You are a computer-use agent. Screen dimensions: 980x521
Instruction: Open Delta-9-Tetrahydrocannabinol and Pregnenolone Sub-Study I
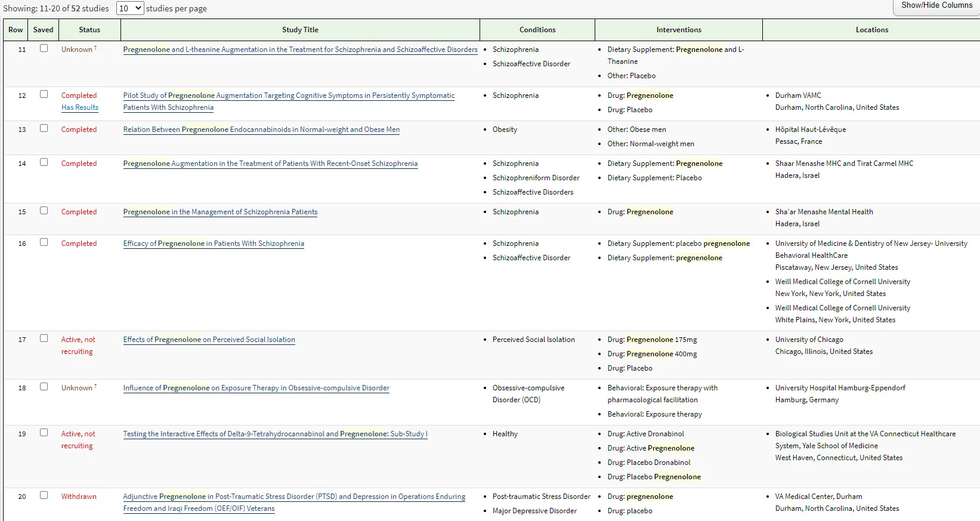tap(275, 434)
